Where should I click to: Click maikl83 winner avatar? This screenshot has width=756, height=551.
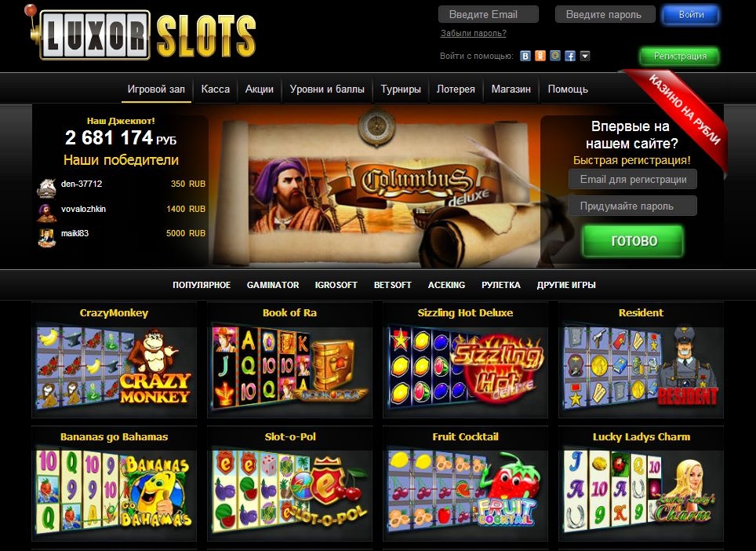pos(47,237)
